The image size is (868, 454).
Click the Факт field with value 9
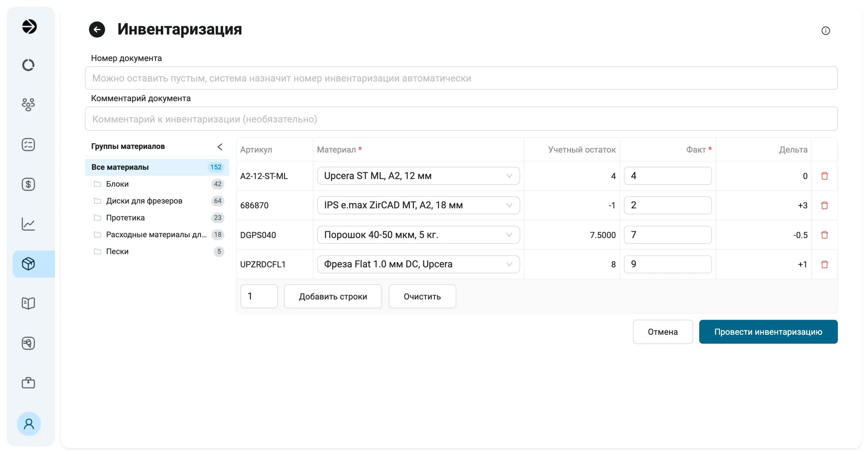coord(667,264)
